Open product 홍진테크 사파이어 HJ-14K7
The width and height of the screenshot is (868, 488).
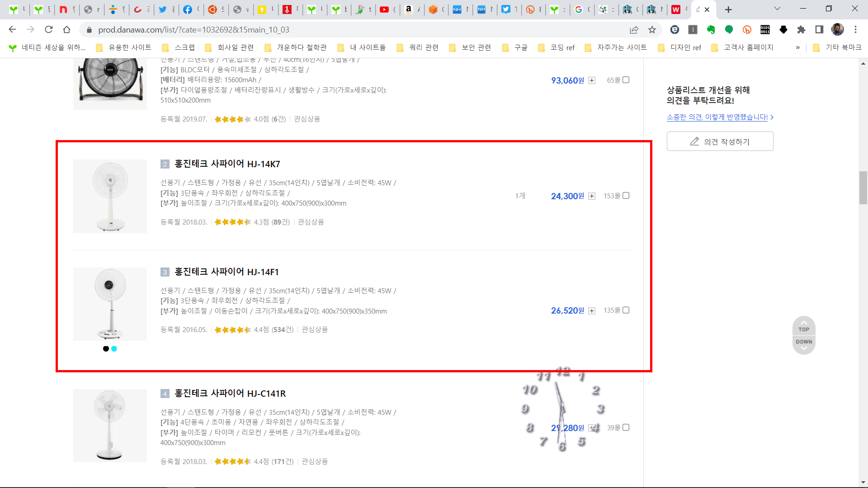pyautogui.click(x=227, y=164)
